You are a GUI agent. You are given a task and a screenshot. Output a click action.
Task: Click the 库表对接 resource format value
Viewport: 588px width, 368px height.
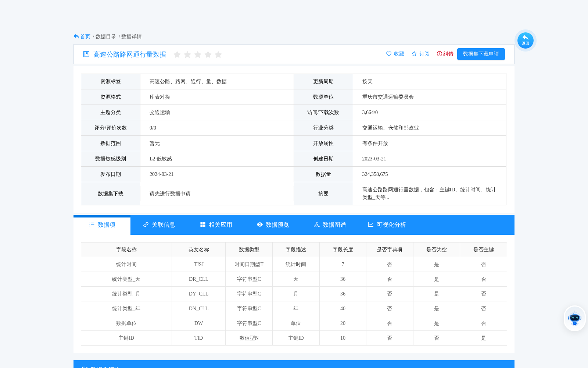coord(160,97)
